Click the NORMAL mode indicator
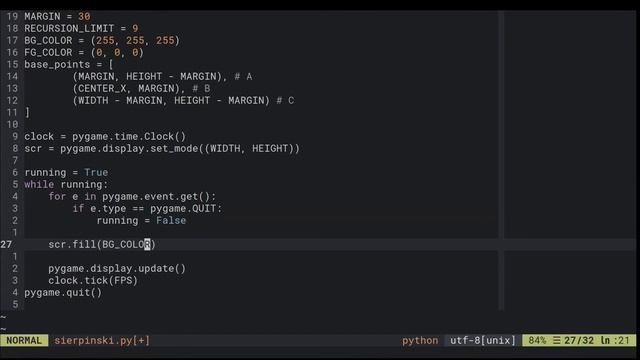The height and width of the screenshot is (360, 640). click(24, 340)
